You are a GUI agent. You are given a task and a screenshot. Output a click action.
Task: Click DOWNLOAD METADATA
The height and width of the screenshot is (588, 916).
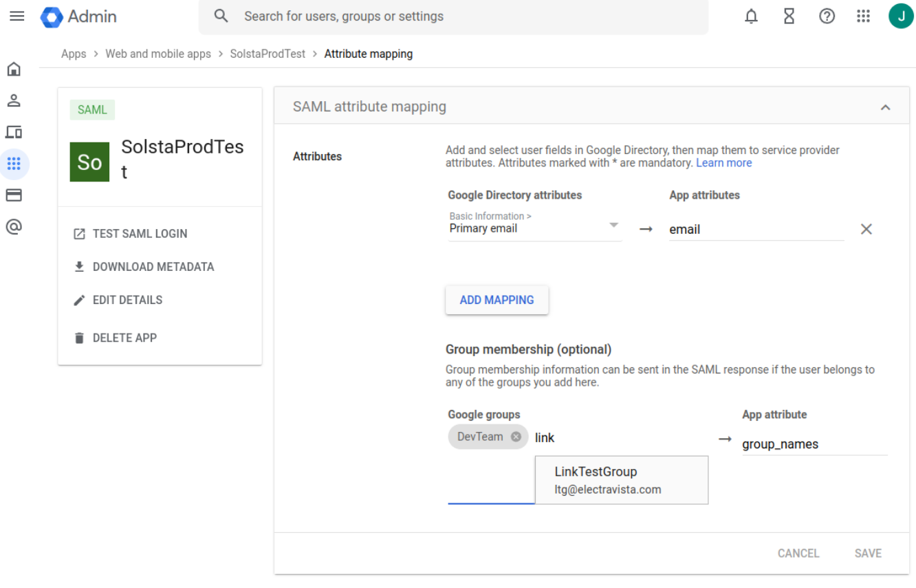[144, 267]
